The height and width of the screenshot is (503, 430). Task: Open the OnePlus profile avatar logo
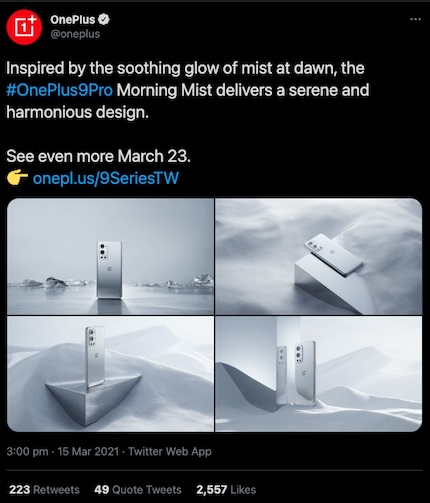pos(24,27)
